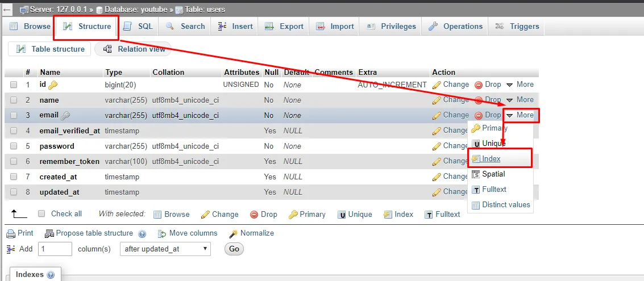This screenshot has height=281, width=644.
Task: Click Change for the created_at column
Action: 450,176
